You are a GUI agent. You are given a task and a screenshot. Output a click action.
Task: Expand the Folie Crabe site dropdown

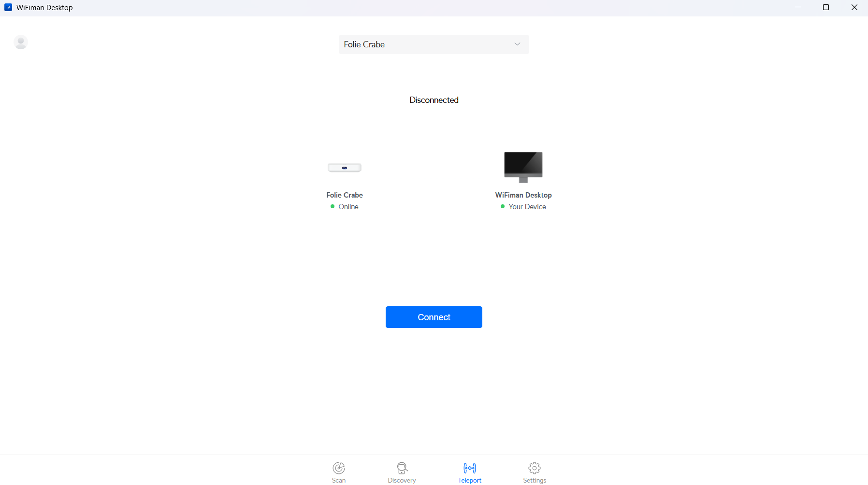pos(434,44)
